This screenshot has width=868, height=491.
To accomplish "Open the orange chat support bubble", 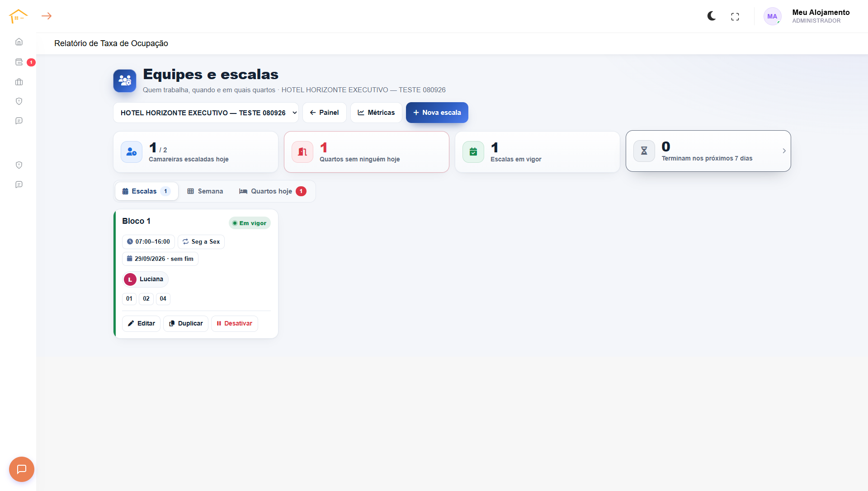I will (22, 469).
